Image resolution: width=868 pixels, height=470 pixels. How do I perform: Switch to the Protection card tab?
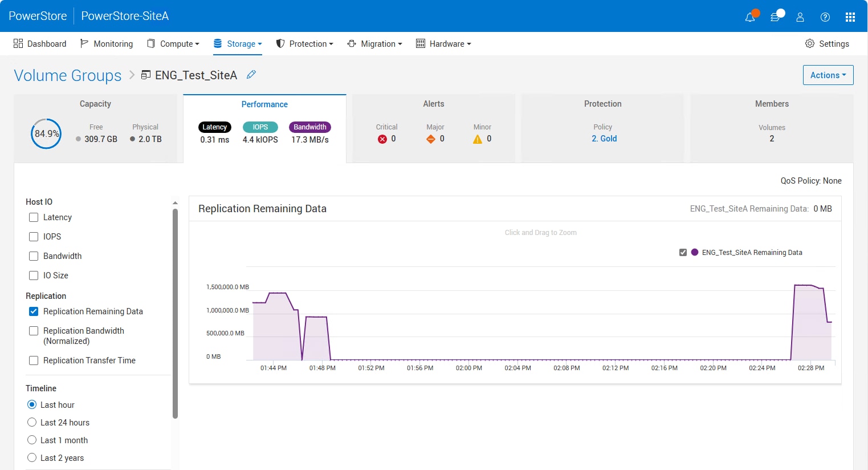click(x=603, y=128)
